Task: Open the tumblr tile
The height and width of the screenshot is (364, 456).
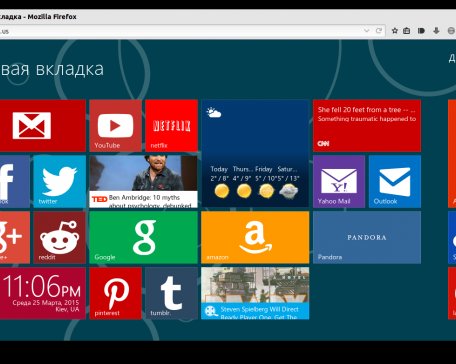Action: (x=171, y=293)
